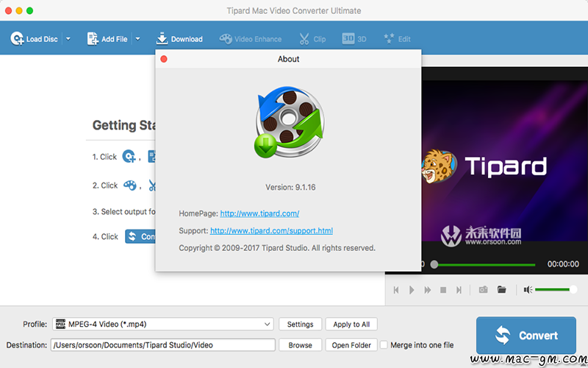
Task: Open the Profile MPEG-4 Video dropdown
Action: [163, 324]
